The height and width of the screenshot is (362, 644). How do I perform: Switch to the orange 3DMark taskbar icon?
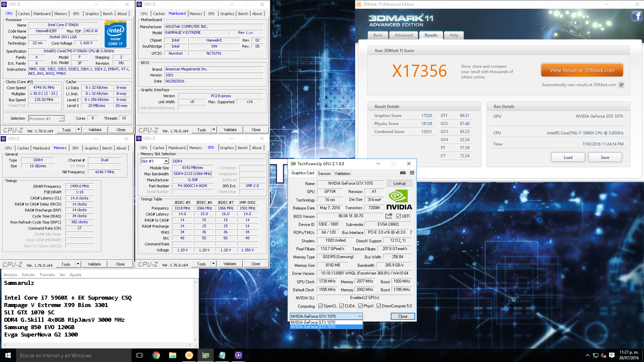tap(189, 355)
